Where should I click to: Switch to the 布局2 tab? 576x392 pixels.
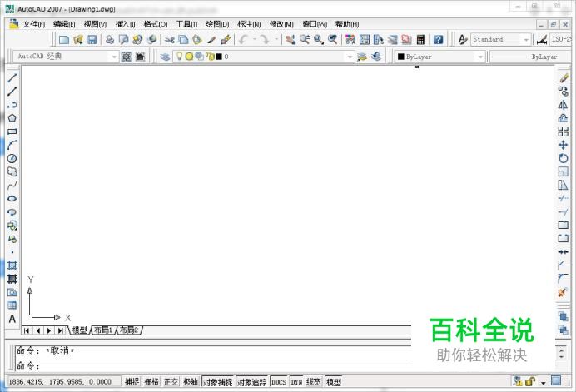[129, 330]
